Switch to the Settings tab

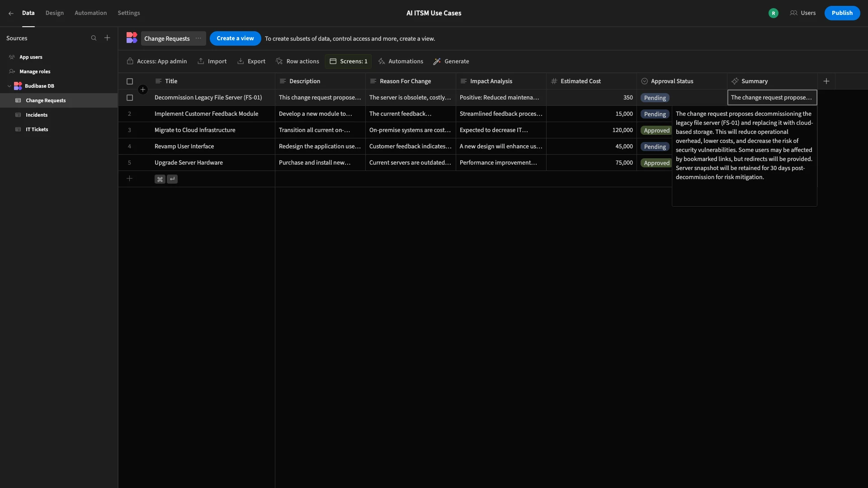[x=129, y=13]
